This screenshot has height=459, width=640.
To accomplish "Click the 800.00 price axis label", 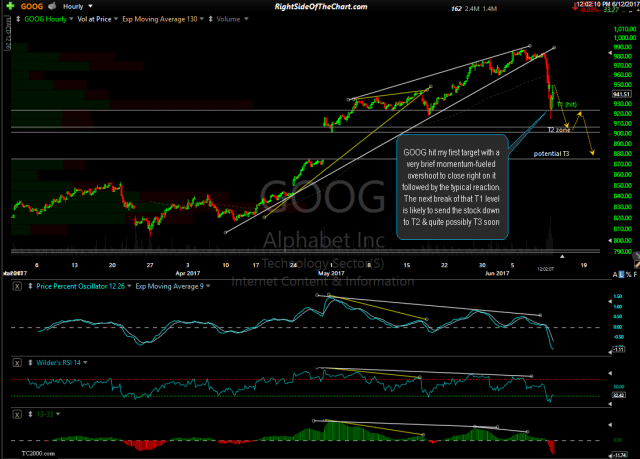I will click(x=625, y=241).
